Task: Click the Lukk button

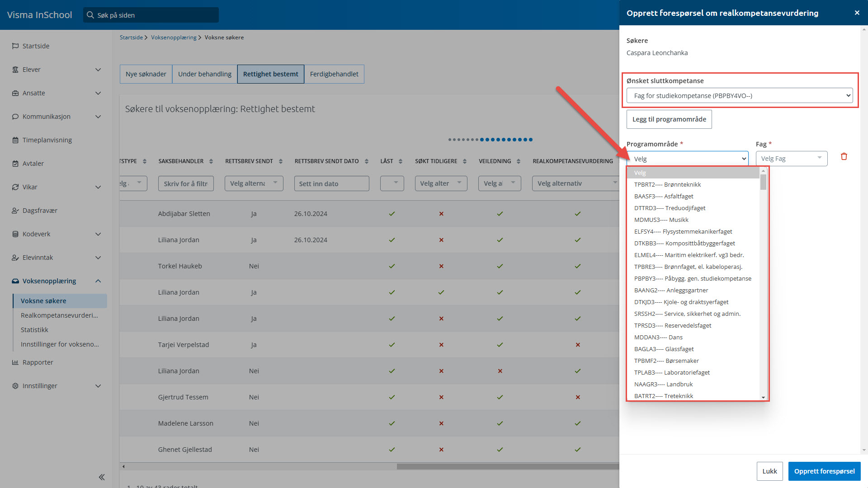Action: tap(769, 471)
